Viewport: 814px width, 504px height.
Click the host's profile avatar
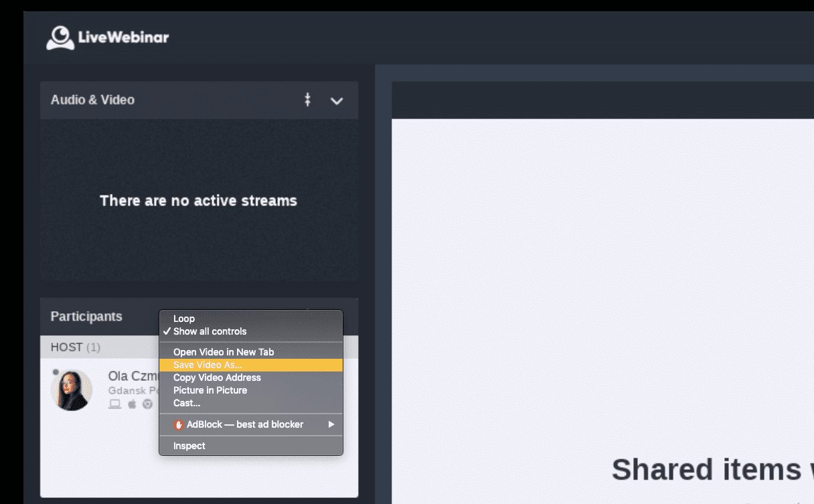click(x=72, y=390)
